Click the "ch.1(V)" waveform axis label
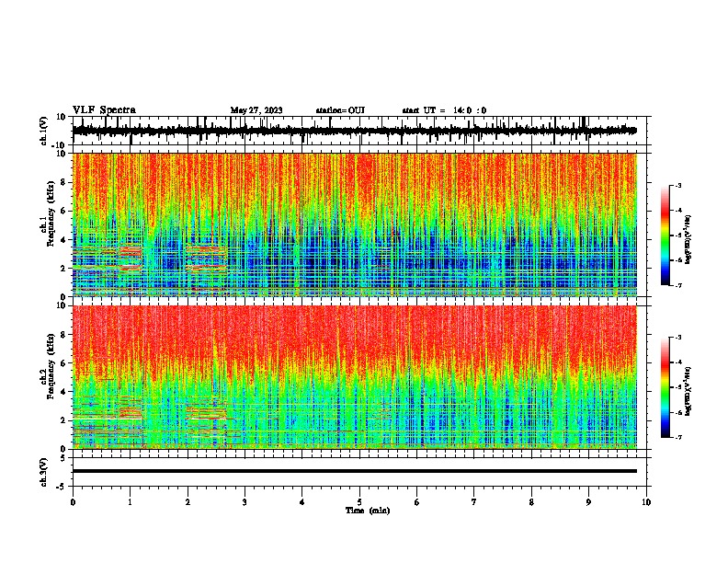The height and width of the screenshot is (563, 728). 44,131
